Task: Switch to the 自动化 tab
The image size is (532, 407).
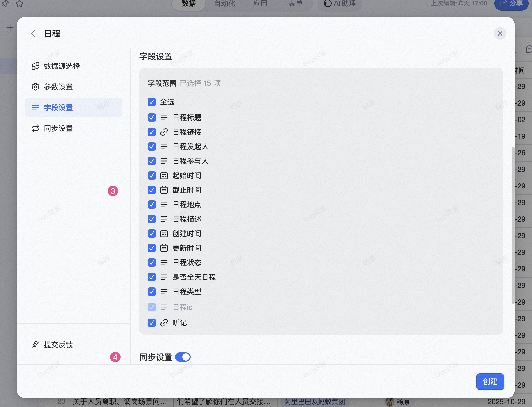Action: (225, 4)
